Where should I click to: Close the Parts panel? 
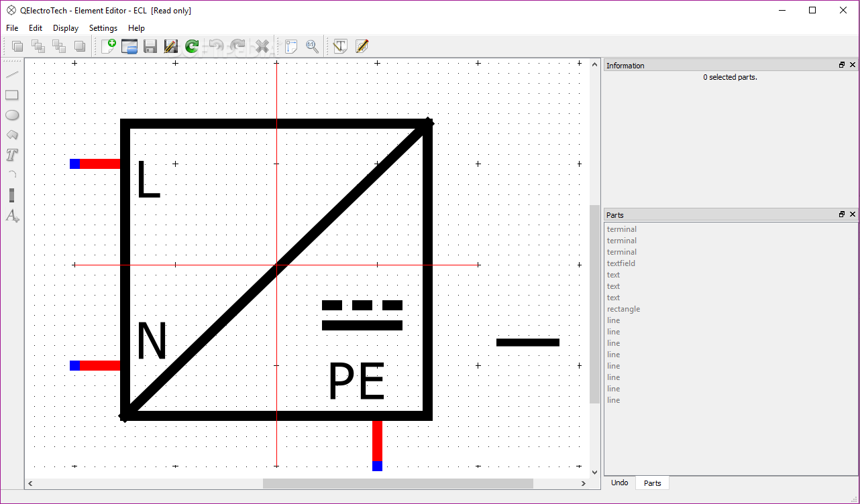pos(853,214)
